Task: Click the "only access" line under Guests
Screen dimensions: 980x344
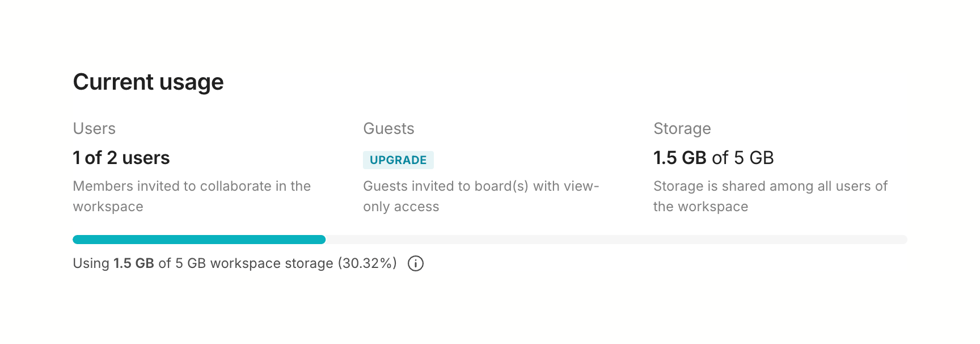Action: pos(401,207)
